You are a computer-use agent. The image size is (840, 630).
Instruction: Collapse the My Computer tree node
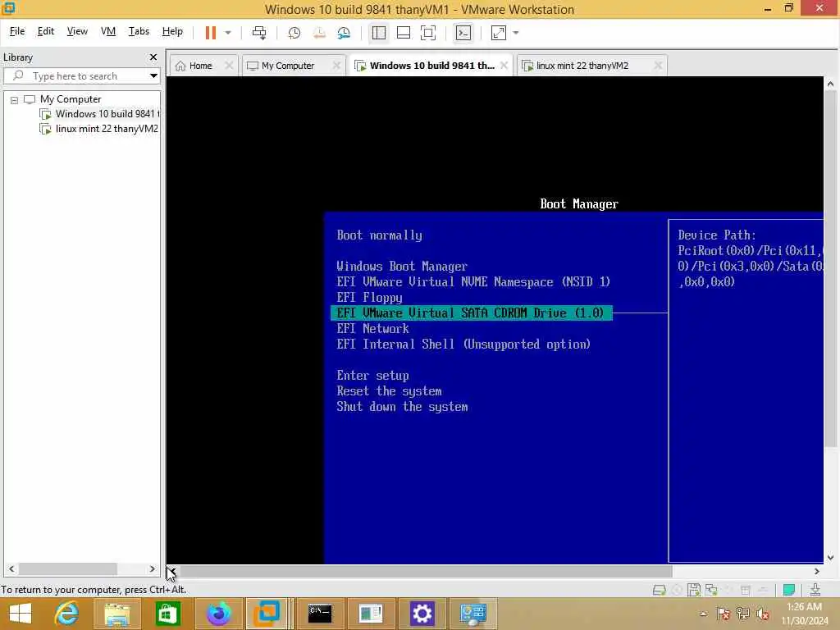(x=15, y=99)
